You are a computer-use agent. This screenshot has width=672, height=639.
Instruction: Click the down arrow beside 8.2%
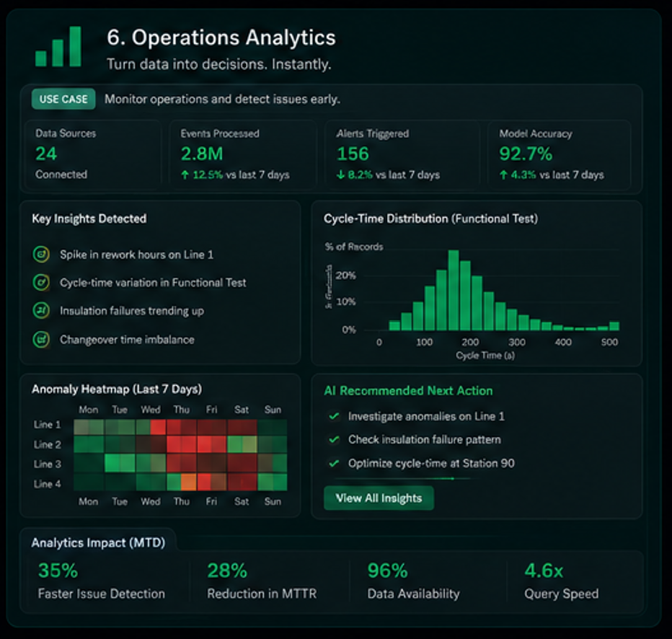[x=340, y=175]
